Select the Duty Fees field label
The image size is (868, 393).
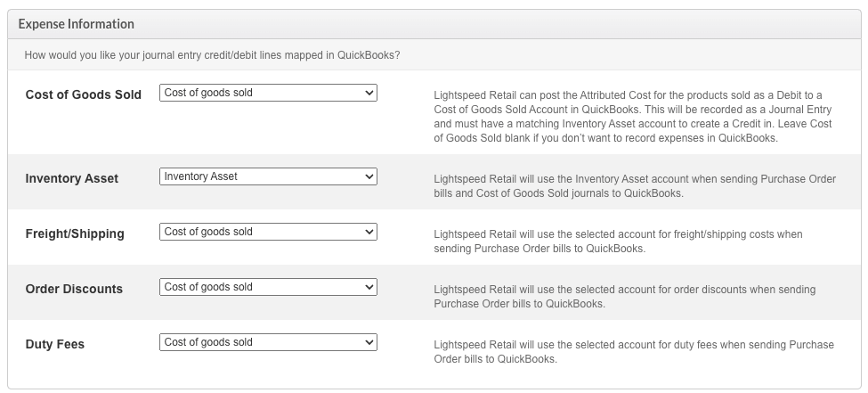tap(54, 344)
